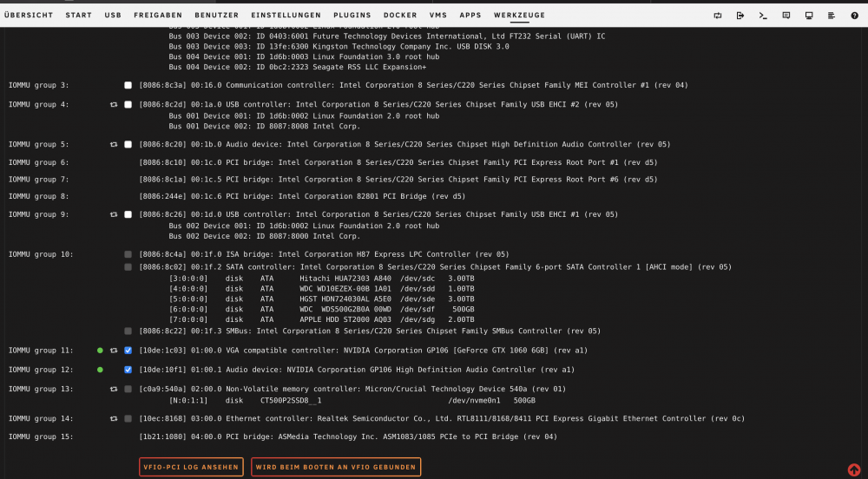Click the ASMedia PCIe to PCI Bridge entry
This screenshot has width=868, height=479.
pyautogui.click(x=348, y=437)
